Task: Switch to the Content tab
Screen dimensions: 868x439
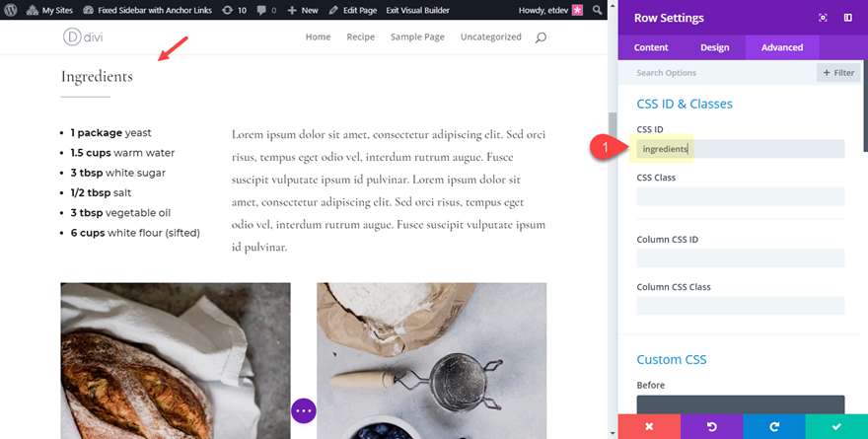Action: pos(651,47)
